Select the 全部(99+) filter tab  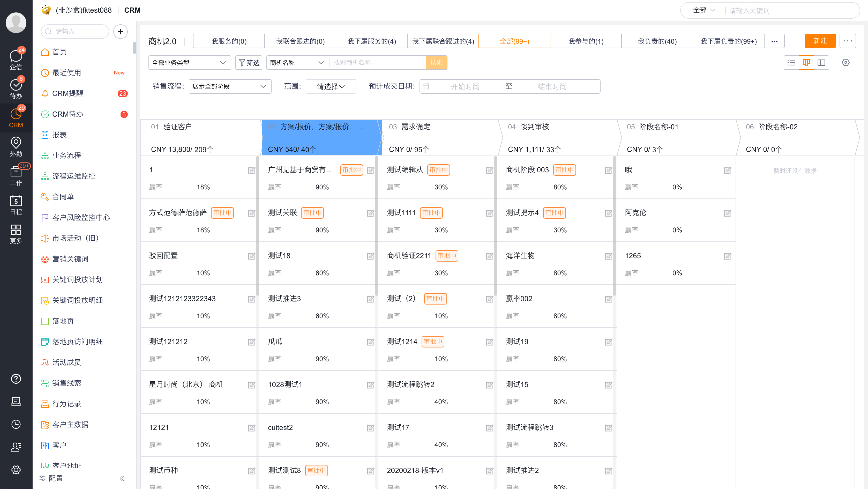pos(514,41)
